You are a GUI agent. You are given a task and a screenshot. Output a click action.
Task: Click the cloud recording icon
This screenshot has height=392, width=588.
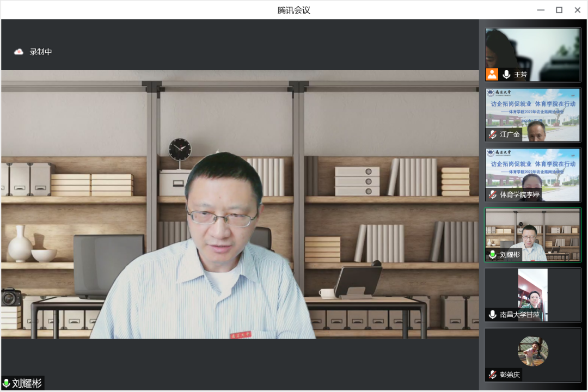tap(19, 52)
